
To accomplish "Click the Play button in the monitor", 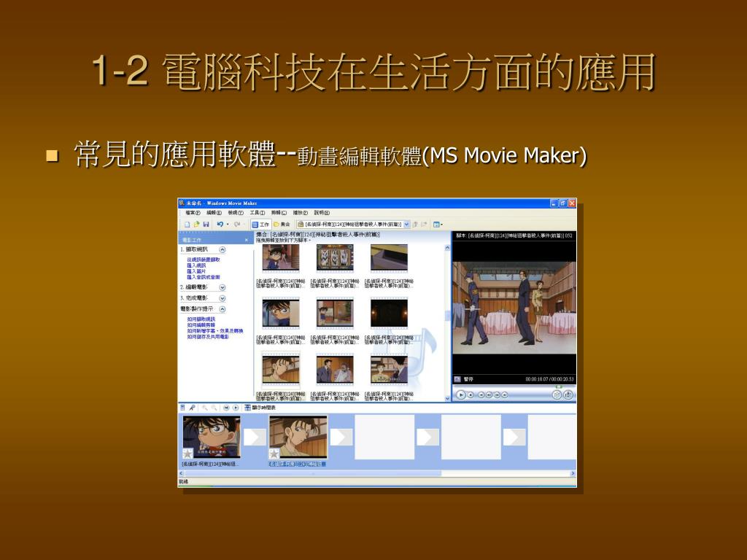I will point(461,394).
